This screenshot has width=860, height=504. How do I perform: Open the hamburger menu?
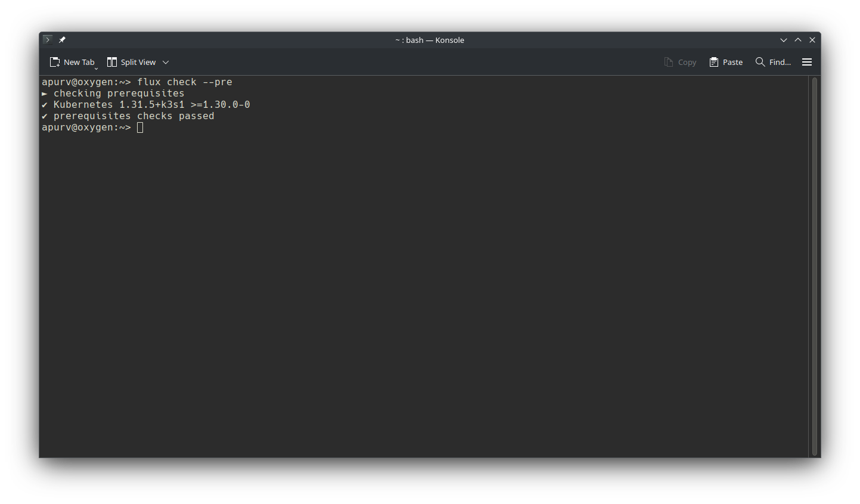[807, 62]
